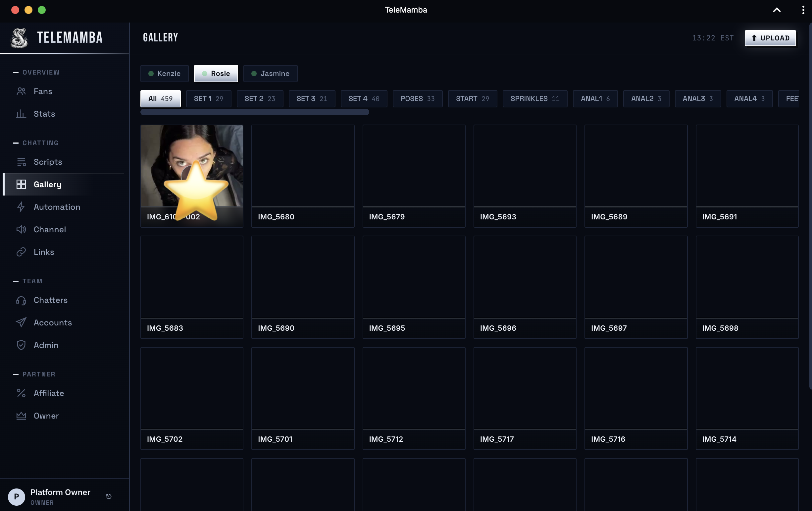The height and width of the screenshot is (511, 812).
Task: Switch to the SET 3 category
Action: pyautogui.click(x=312, y=99)
